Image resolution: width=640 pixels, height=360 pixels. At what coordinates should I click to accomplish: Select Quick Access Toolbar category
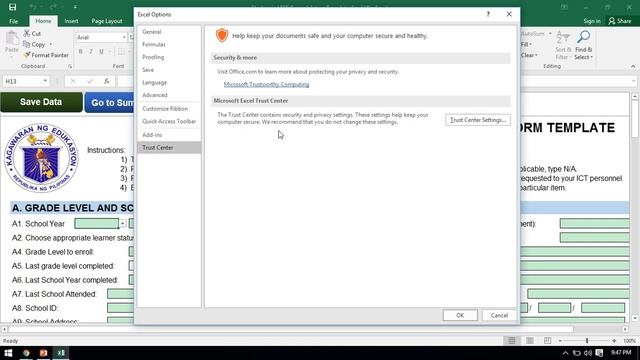coord(169,121)
